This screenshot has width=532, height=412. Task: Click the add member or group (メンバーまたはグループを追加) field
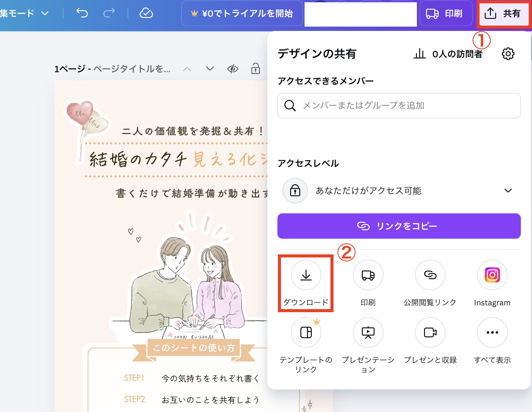(399, 105)
